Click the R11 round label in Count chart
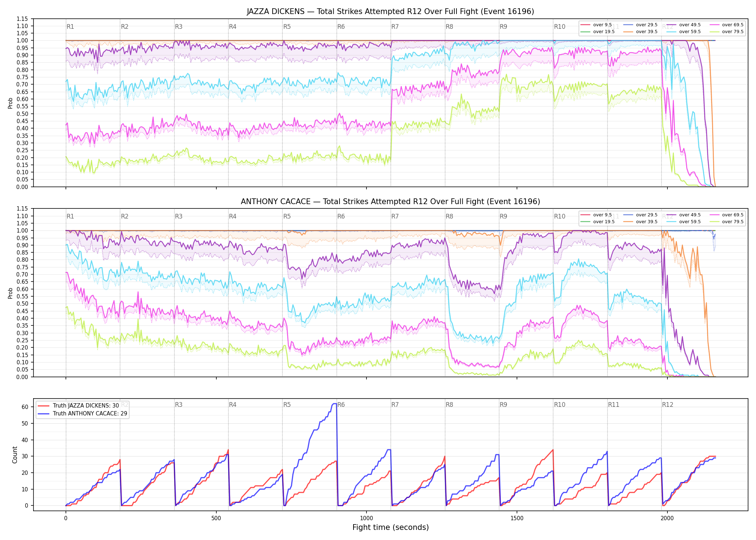756x540 pixels. [614, 405]
